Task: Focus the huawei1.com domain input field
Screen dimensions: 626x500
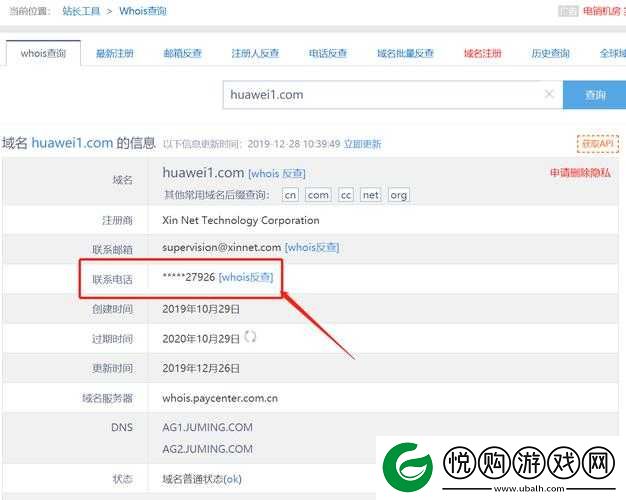Action: pyautogui.click(x=392, y=95)
